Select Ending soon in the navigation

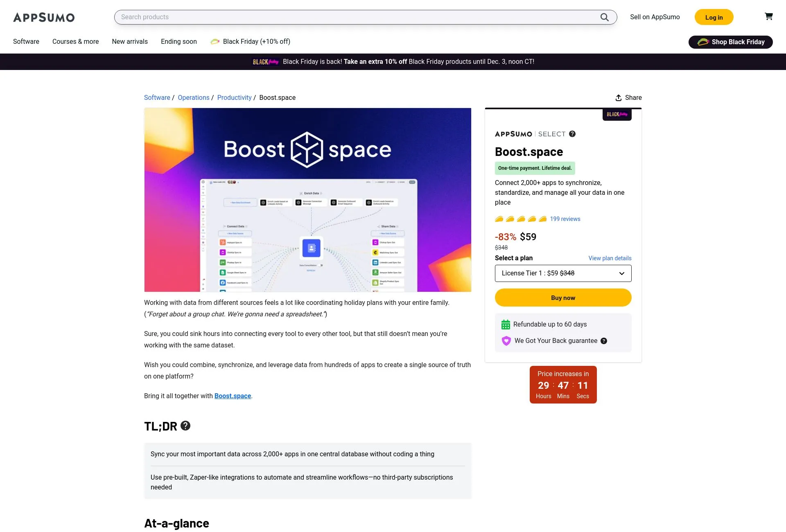178,41
